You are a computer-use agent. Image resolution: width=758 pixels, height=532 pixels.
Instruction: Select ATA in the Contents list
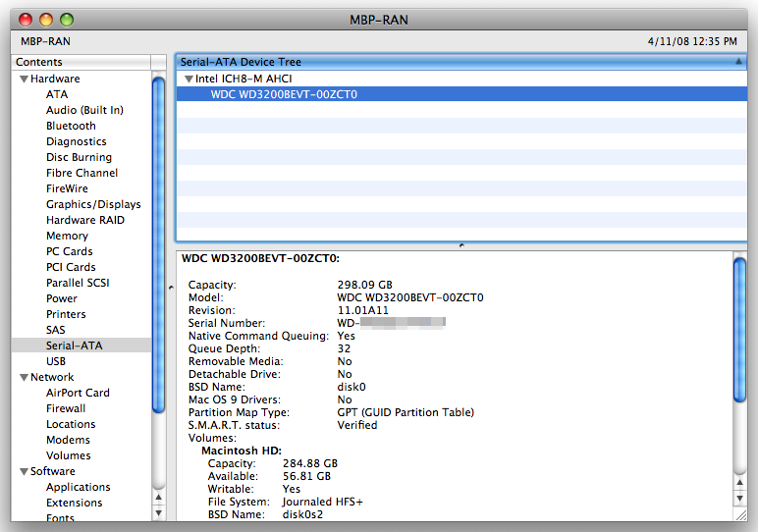pos(57,94)
